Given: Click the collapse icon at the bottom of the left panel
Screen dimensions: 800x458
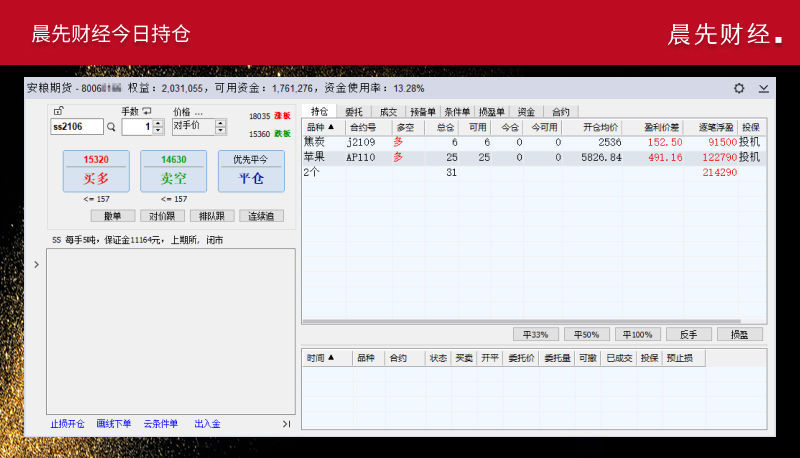Looking at the screenshot, I should [286, 424].
